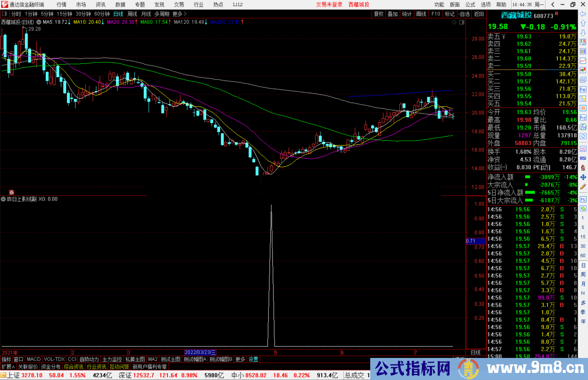The height and width of the screenshot is (380, 588).
Task: Expand the 昨日上影线副 sub-chart dropdown
Action: [3, 199]
